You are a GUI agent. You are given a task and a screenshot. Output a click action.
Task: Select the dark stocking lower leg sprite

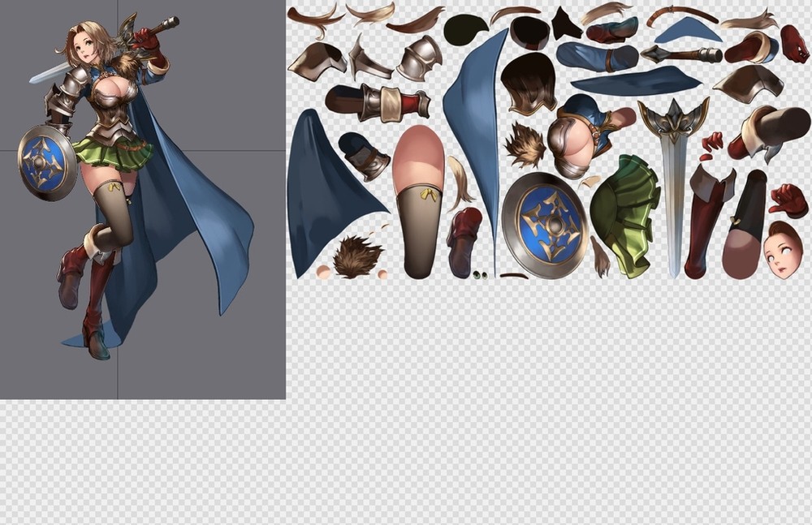pos(745,225)
